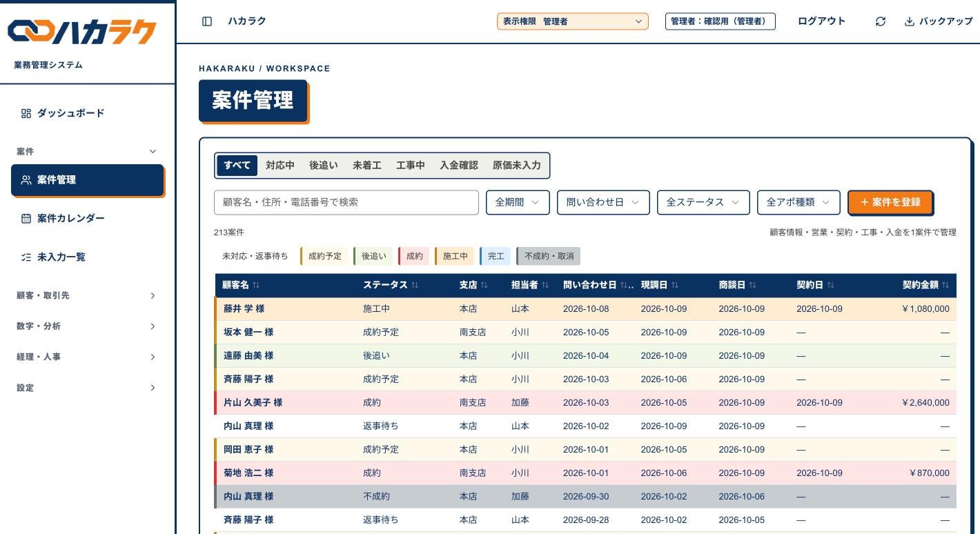Open the 表示権限 管理者 dropdown
The height and width of the screenshot is (534, 980).
click(573, 21)
